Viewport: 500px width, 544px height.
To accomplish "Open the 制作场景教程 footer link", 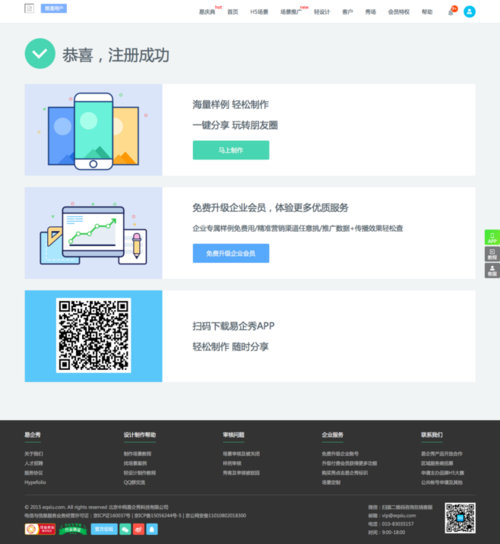I will [x=137, y=454].
